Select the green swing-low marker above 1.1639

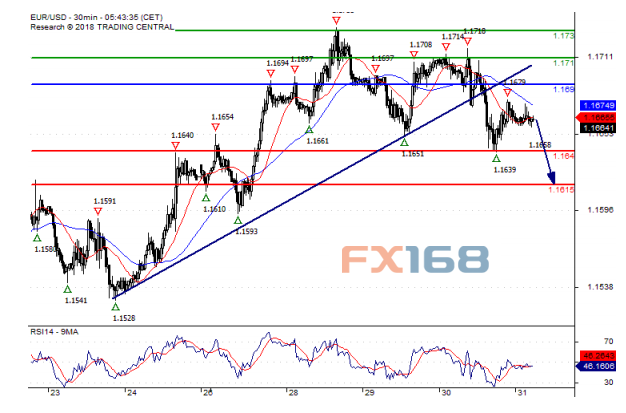pyautogui.click(x=496, y=159)
